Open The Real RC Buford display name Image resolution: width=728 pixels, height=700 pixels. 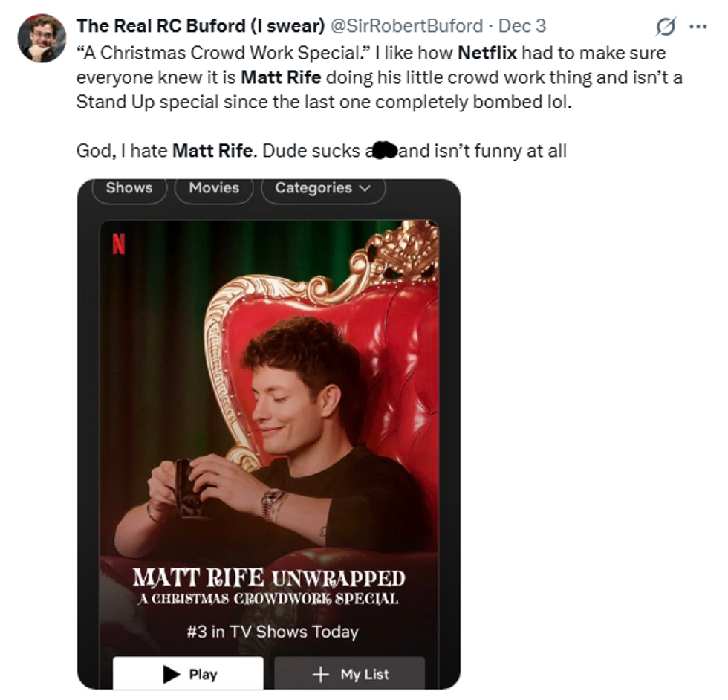tap(200, 26)
